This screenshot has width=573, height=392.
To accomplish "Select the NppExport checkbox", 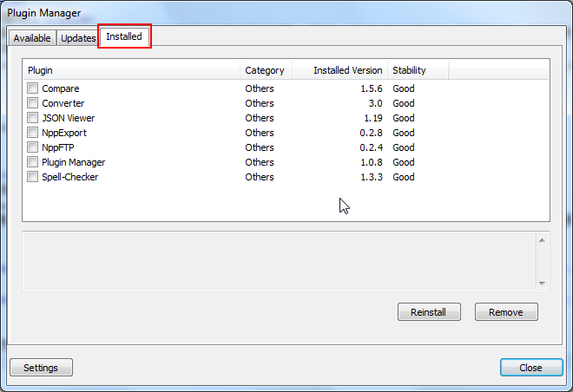I will point(33,133).
